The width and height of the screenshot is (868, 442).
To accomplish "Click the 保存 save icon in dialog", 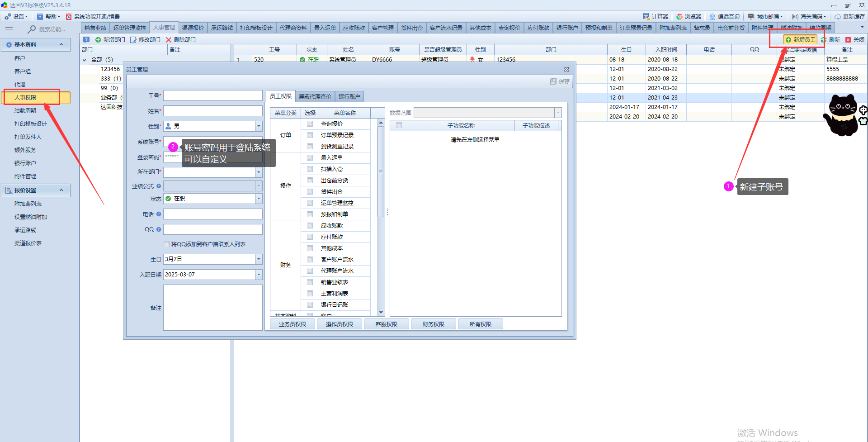I will pyautogui.click(x=553, y=81).
